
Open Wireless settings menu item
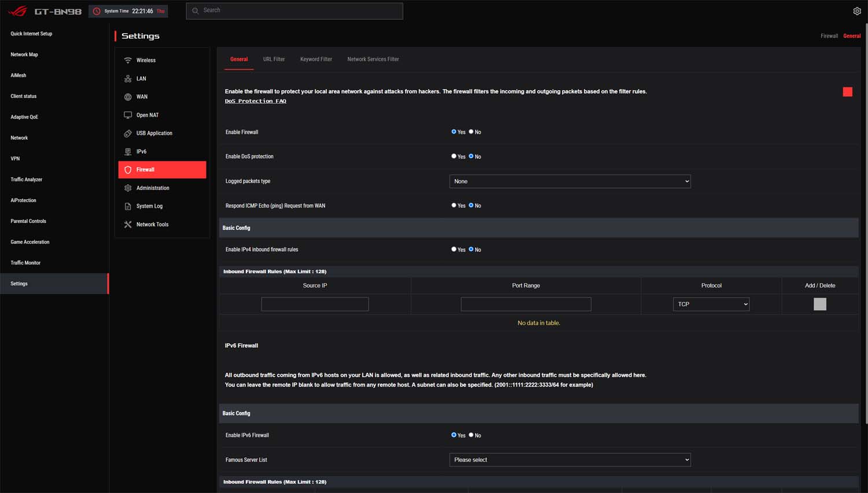click(162, 60)
